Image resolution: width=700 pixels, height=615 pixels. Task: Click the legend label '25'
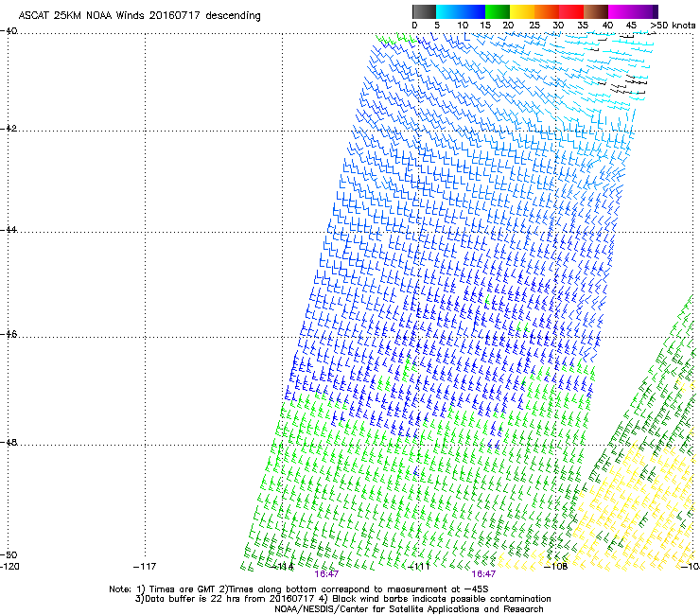pos(534,26)
